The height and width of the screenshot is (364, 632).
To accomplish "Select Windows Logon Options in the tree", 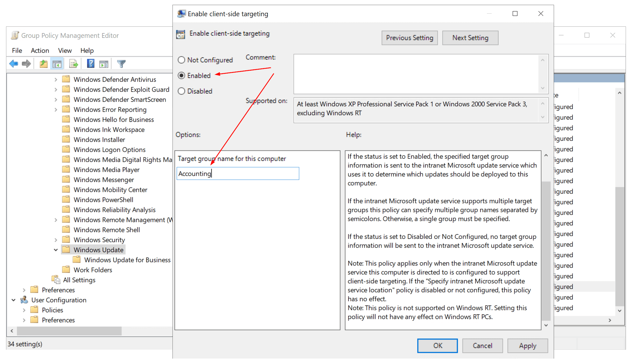I will tap(109, 150).
